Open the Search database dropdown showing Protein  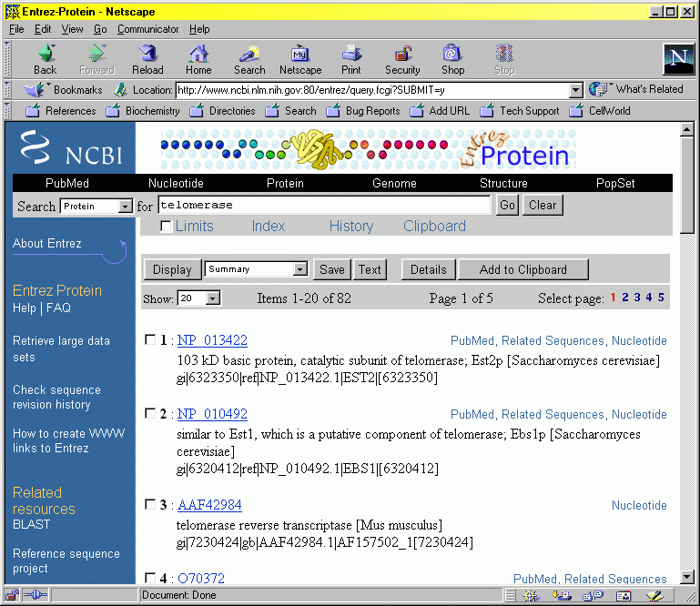(96, 207)
